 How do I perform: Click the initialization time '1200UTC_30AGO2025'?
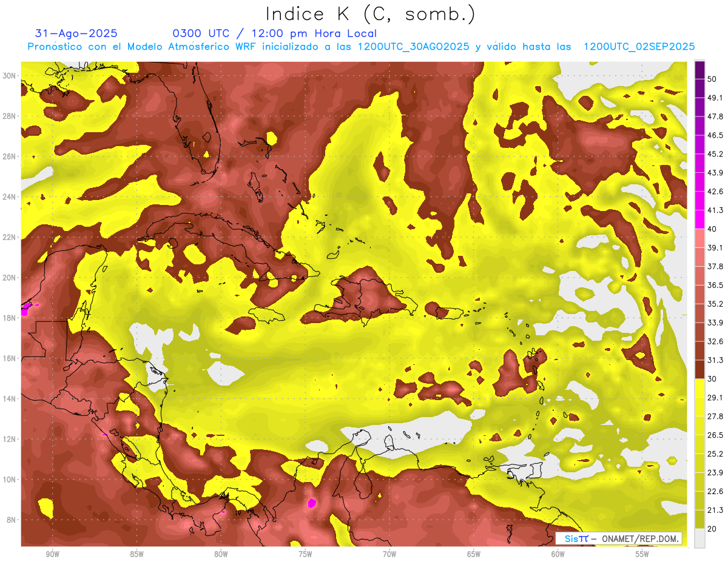pyautogui.click(x=414, y=47)
